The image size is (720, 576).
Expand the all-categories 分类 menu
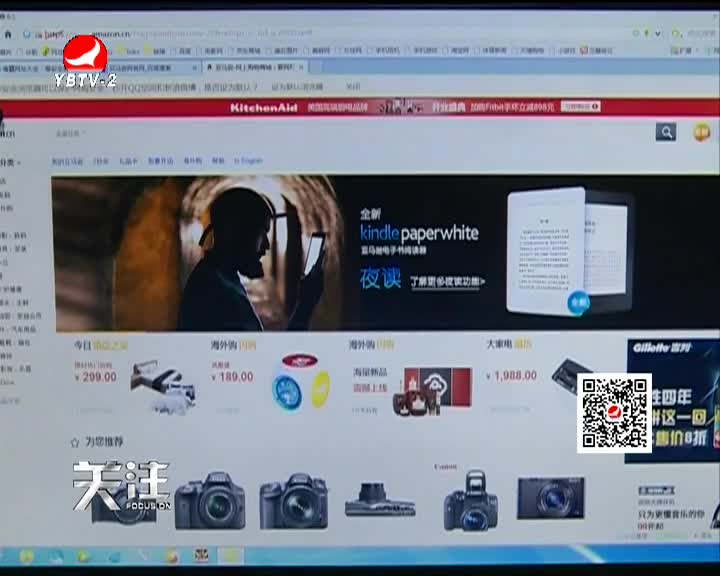9,162
